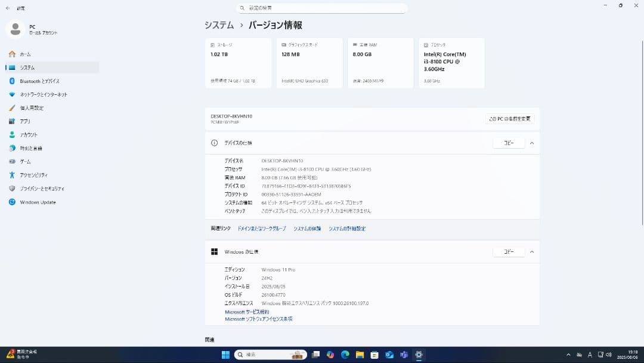Open Microsoft Edge from the taskbar

345,355
